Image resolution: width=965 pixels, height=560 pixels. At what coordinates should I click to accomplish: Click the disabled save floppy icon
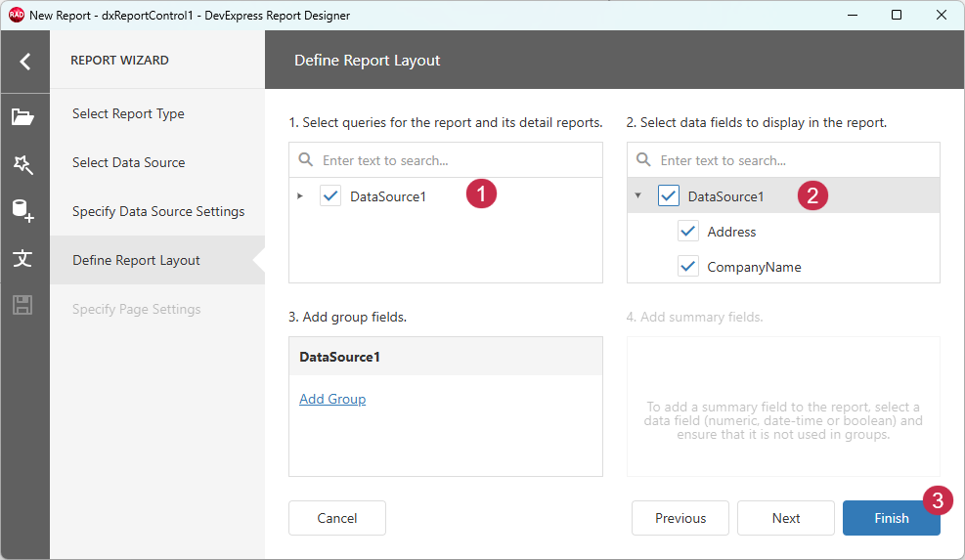click(x=22, y=305)
